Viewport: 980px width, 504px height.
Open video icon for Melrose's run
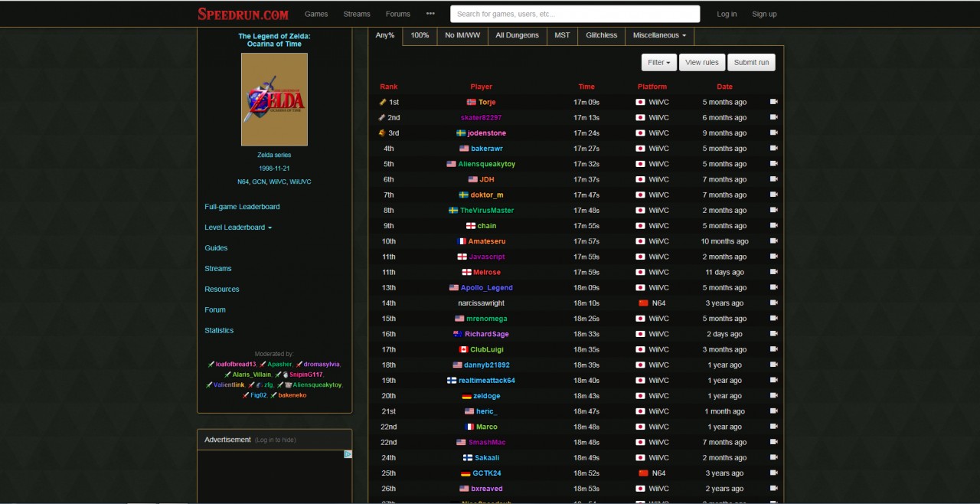[774, 272]
